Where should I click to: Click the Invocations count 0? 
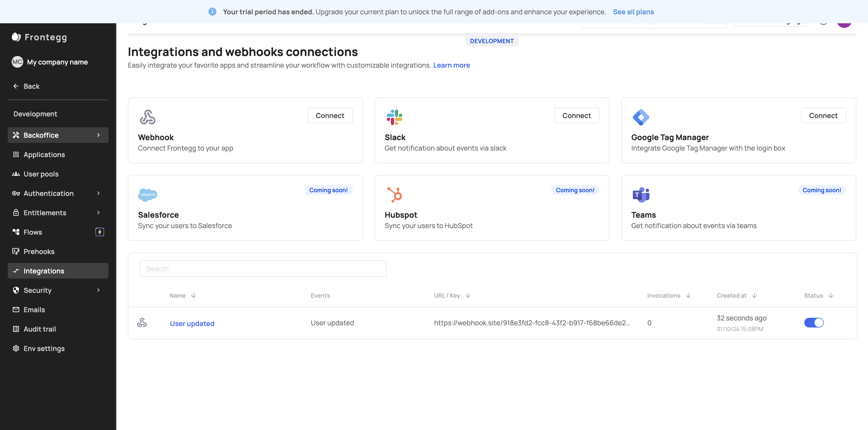[649, 323]
